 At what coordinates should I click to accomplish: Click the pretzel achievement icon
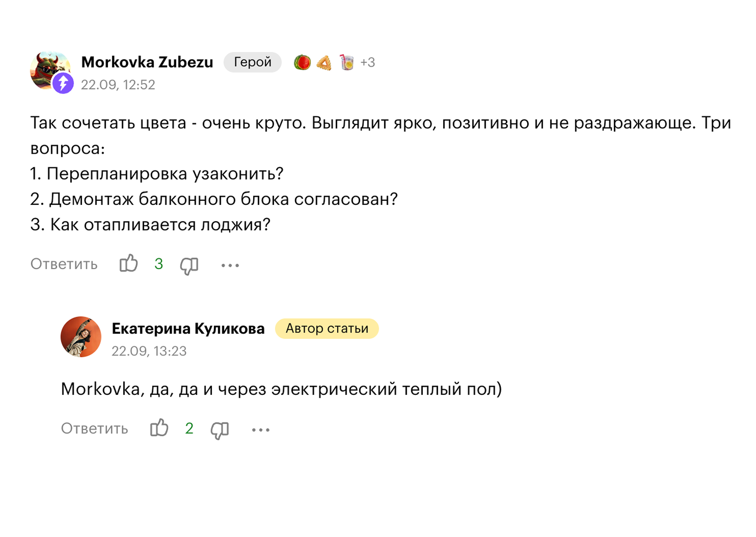pyautogui.click(x=324, y=63)
